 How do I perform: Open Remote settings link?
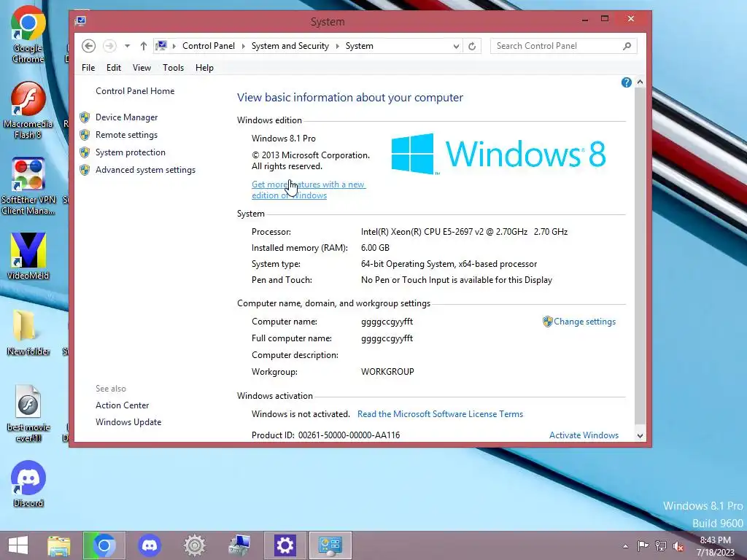point(126,135)
